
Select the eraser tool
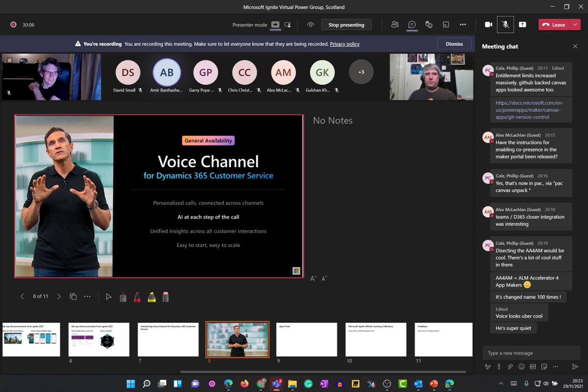tap(166, 296)
